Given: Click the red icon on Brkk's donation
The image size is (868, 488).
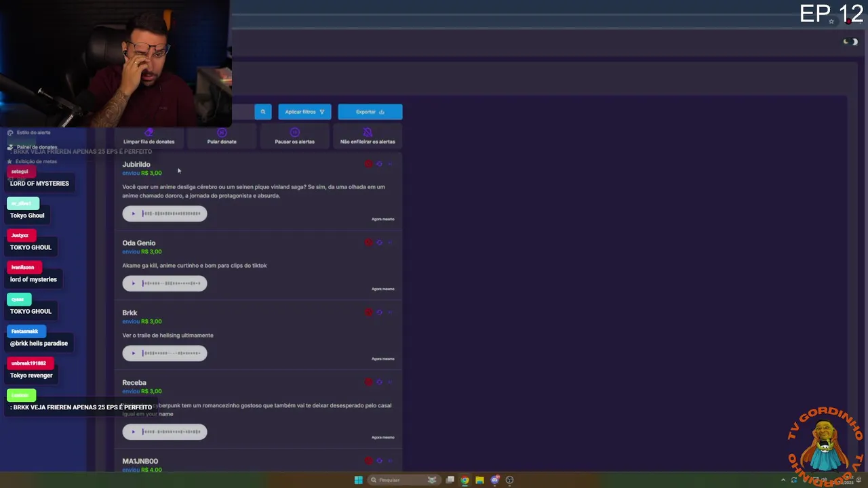Looking at the screenshot, I should pos(369,312).
